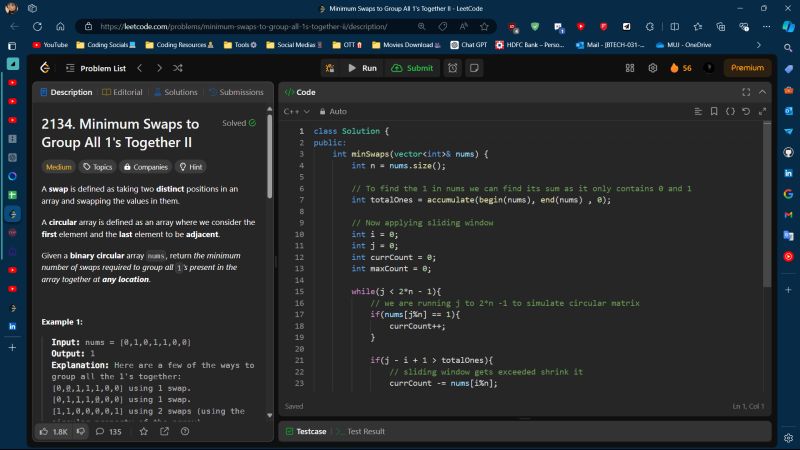
Task: Open browser settings and more menu
Action: (x=767, y=27)
